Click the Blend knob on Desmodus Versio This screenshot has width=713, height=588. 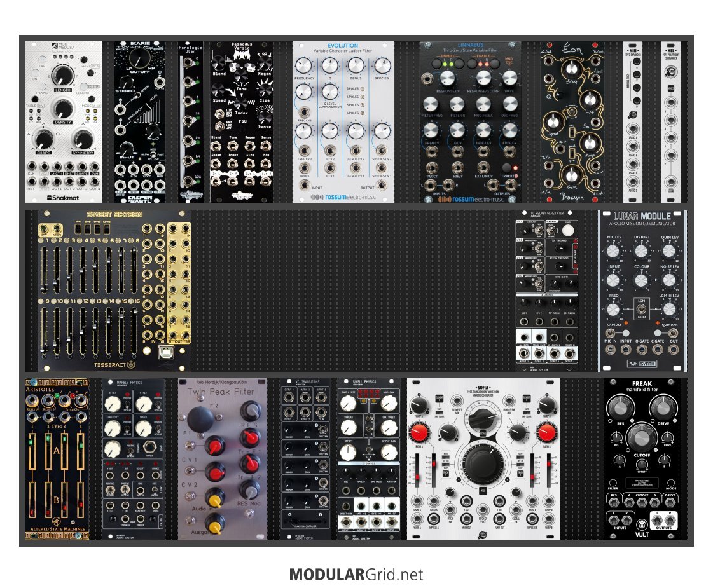tap(219, 63)
